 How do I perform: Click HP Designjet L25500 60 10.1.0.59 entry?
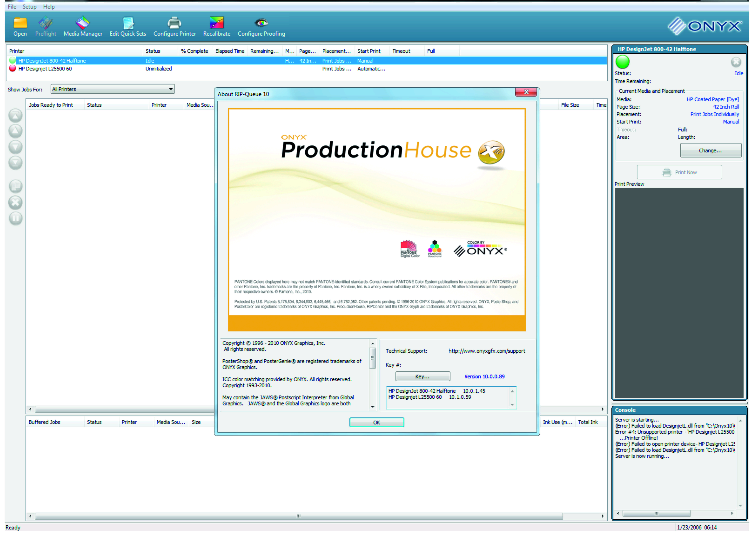(430, 397)
